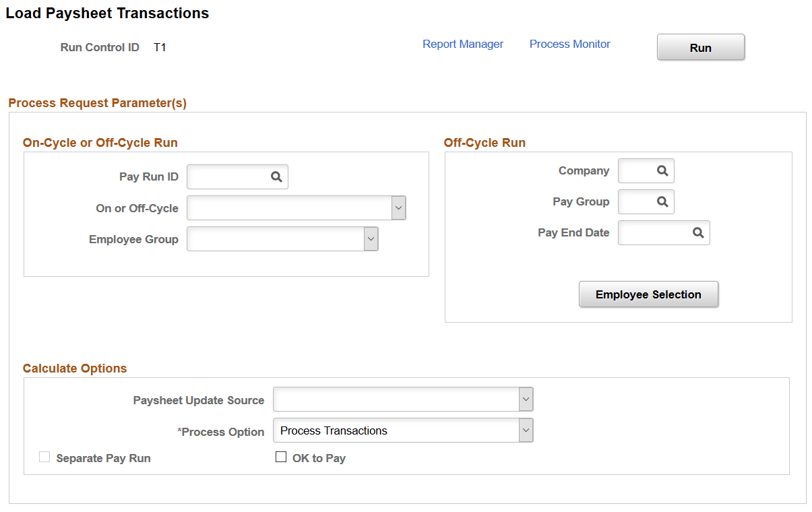Toggle the Separate Pay Run checkbox
The image size is (812, 512).
click(x=44, y=457)
